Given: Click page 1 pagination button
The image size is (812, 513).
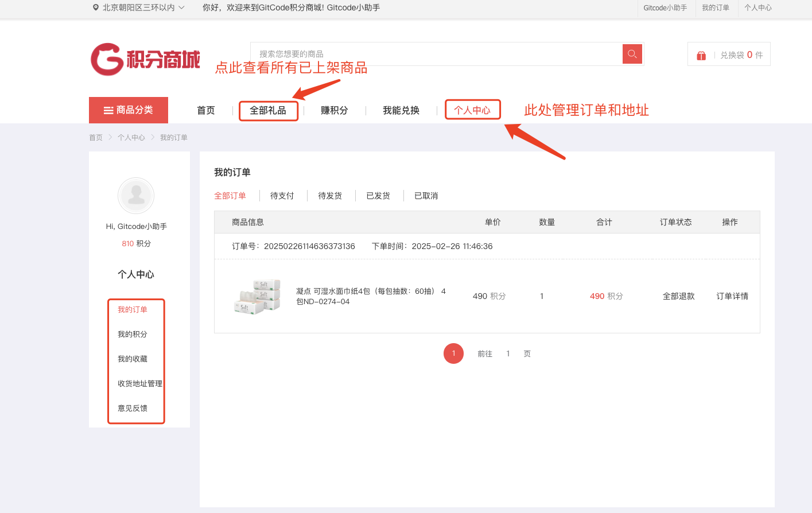Looking at the screenshot, I should click(453, 353).
